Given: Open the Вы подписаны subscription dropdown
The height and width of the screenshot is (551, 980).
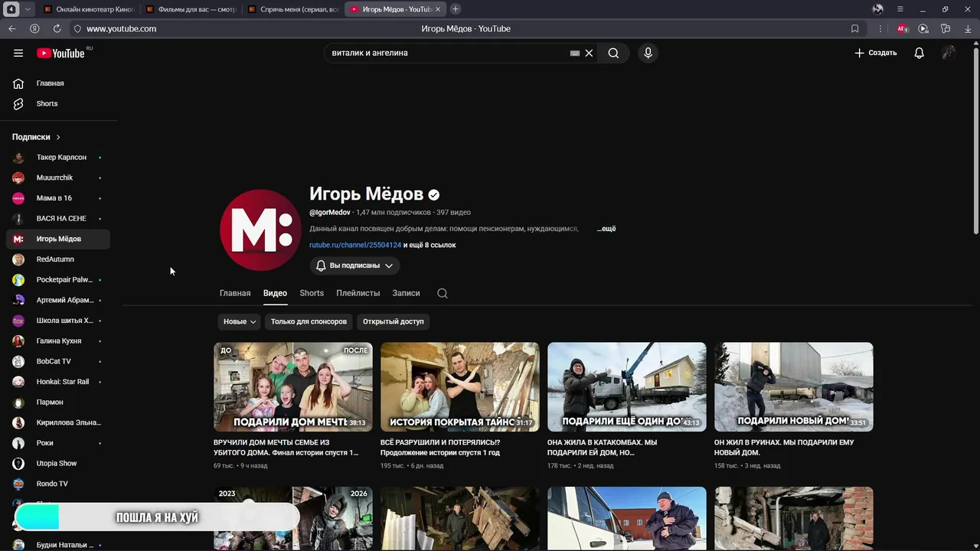Looking at the screenshot, I should click(x=354, y=266).
